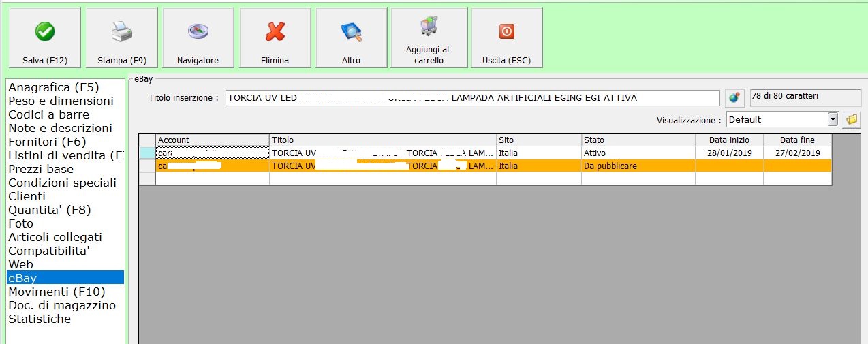The image size is (868, 344).
Task: Open Codici a barre section
Action: pyautogui.click(x=48, y=114)
